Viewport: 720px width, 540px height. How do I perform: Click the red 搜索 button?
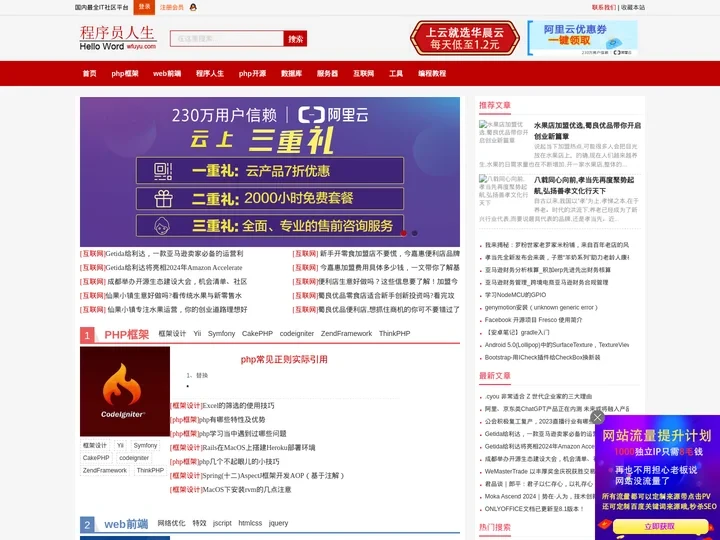pos(295,39)
